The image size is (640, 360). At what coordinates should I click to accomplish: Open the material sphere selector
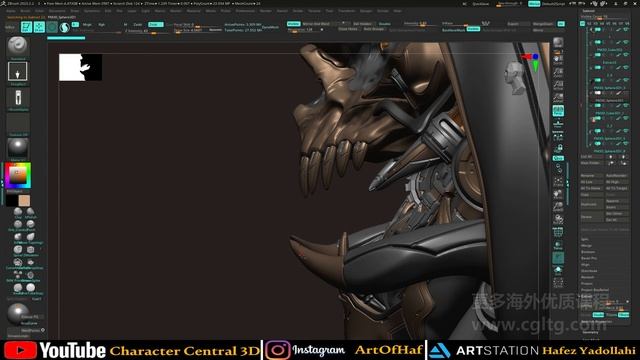[x=18, y=147]
